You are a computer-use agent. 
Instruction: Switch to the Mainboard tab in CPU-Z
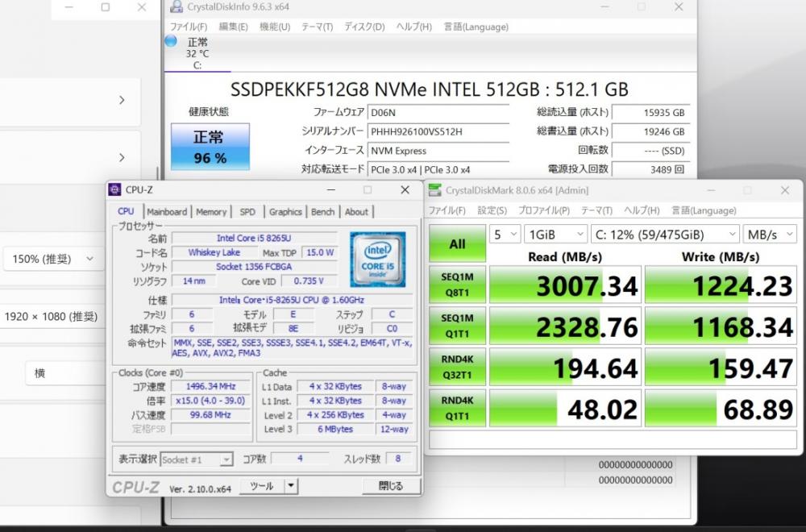167,212
